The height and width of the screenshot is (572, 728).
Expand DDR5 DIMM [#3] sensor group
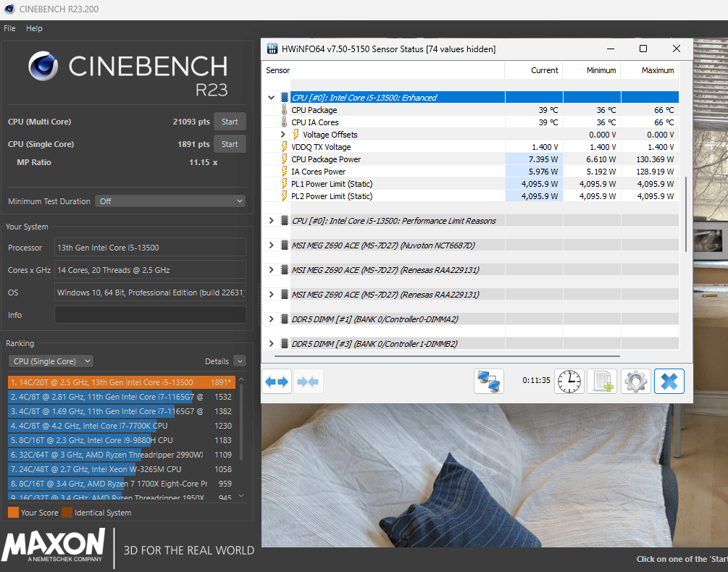(x=272, y=343)
